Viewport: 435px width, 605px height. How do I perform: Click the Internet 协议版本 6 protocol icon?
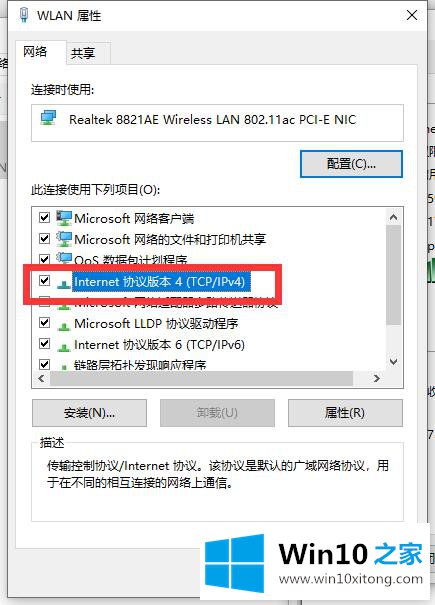[64, 347]
